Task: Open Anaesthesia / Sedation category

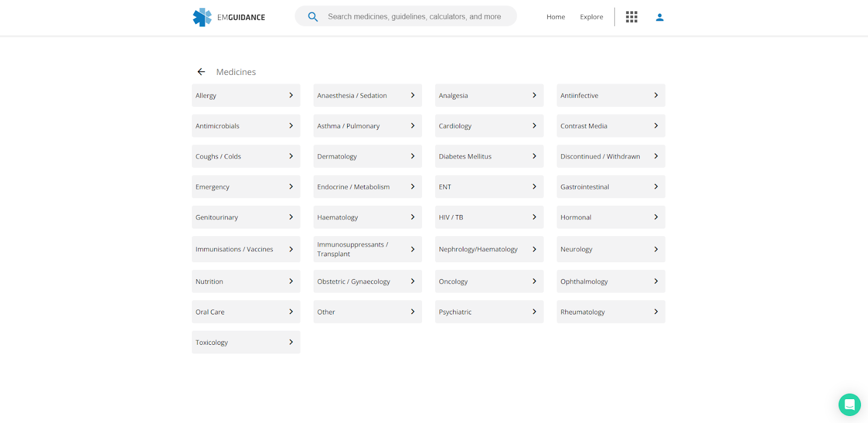Action: pyautogui.click(x=368, y=96)
